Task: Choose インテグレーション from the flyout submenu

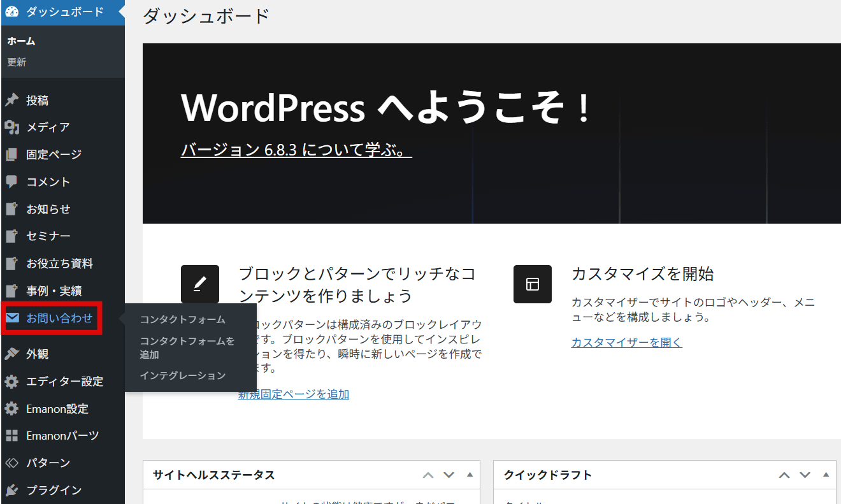Action: pos(183,375)
